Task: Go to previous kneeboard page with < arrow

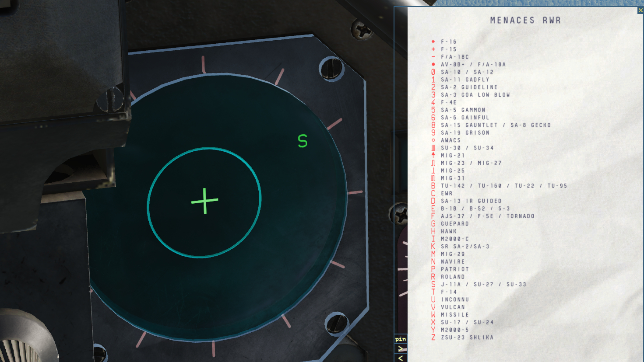Action: click(401, 358)
